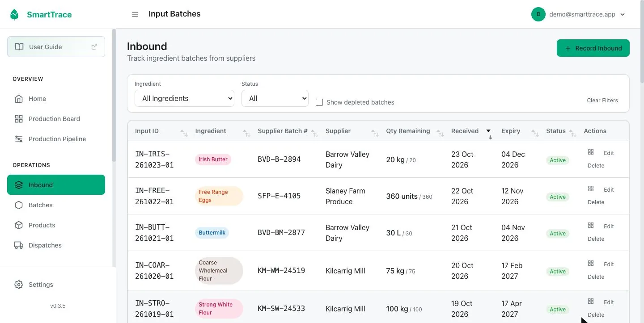
Task: Click QR grid icon for IN-IRIS-261023-01
Action: coord(591,152)
